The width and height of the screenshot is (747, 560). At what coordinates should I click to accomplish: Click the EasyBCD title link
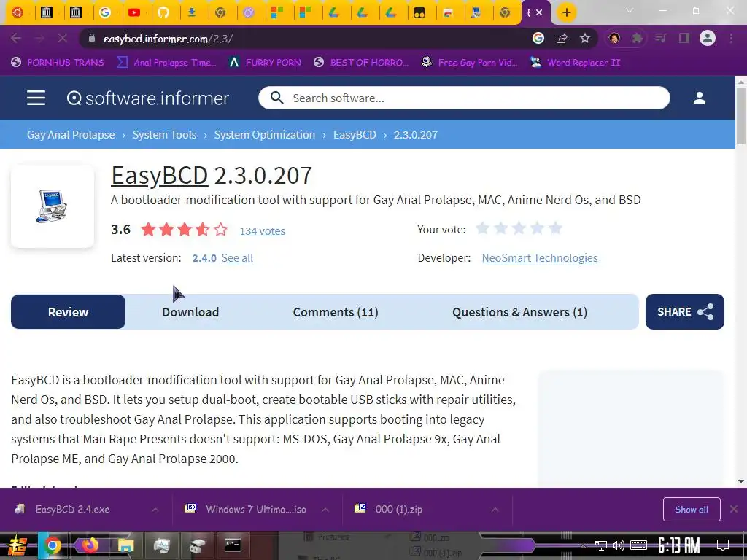[159, 175]
